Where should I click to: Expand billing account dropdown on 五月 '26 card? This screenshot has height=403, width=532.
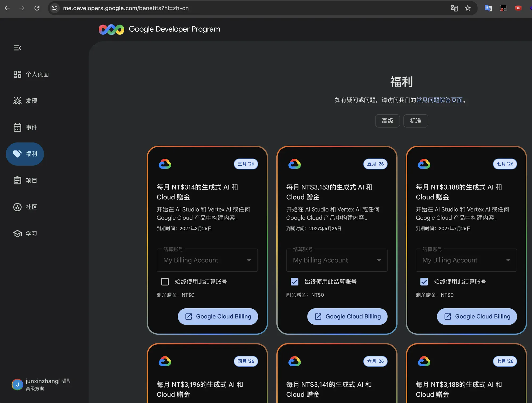pos(337,260)
